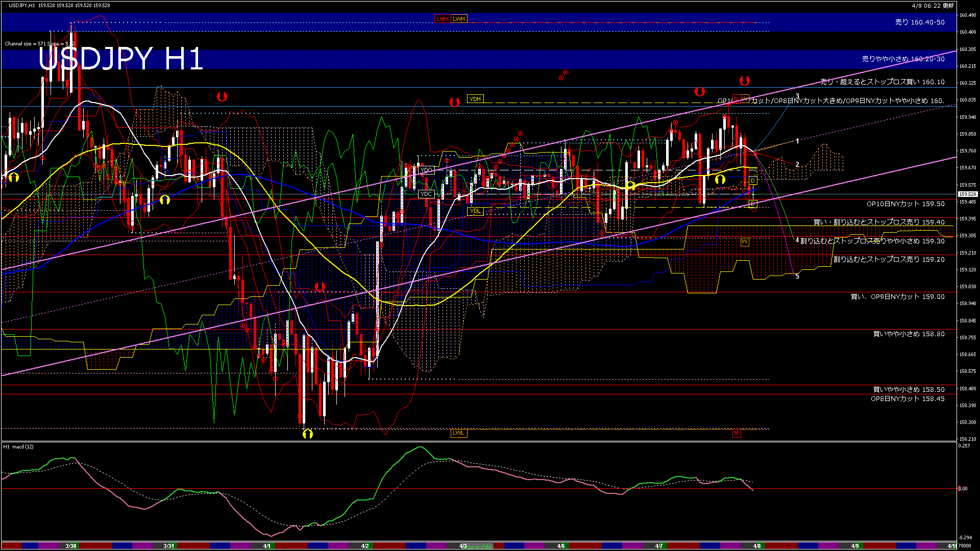
Task: Click the yellow D daily pivot marker box
Action: pyautogui.click(x=753, y=180)
